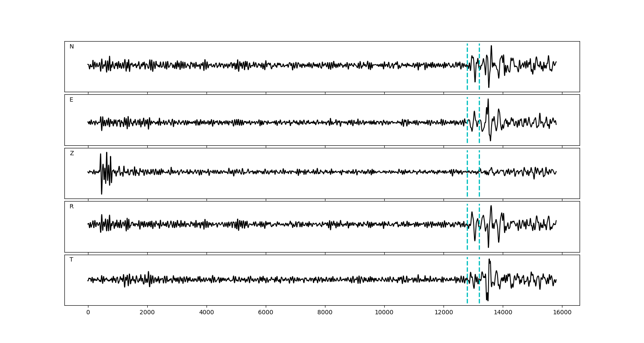The height and width of the screenshot is (343, 644).
Task: Click the N component label in top panel
Action: 72,47
